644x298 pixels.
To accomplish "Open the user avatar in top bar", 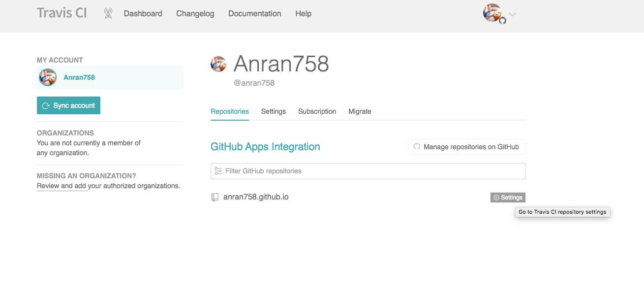I will tap(493, 13).
